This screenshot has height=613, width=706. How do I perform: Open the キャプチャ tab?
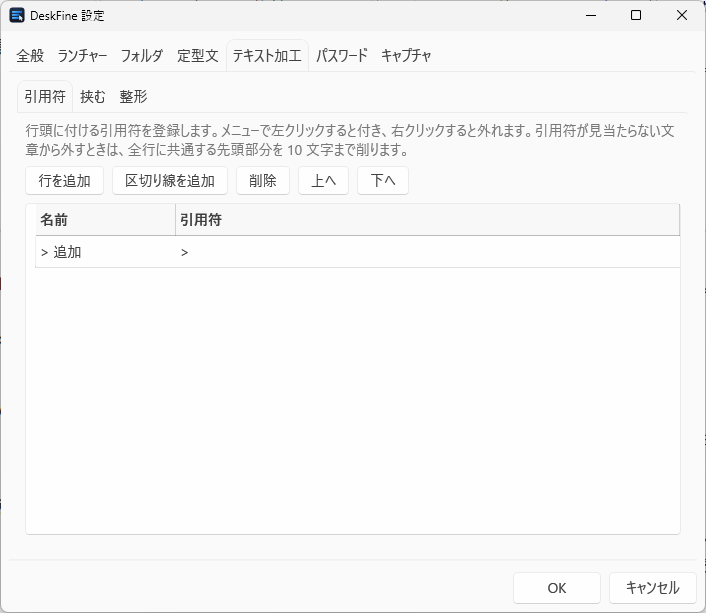click(406, 56)
